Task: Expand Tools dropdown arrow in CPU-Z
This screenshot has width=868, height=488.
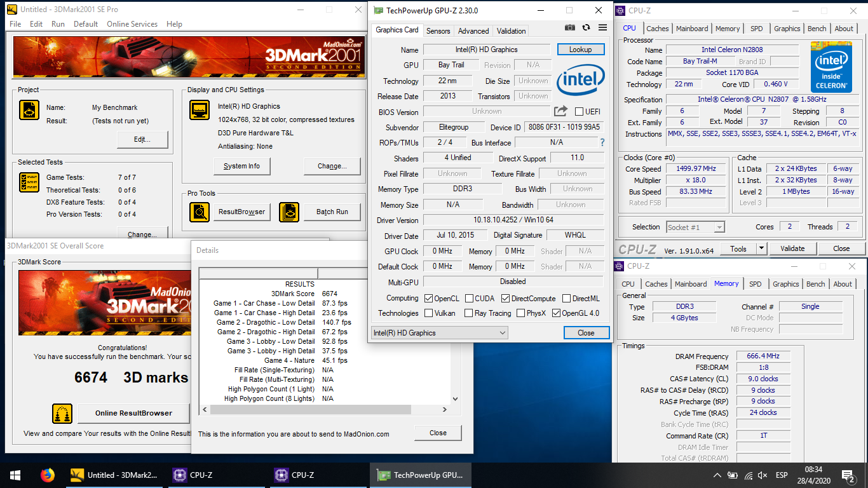Action: [x=761, y=248]
